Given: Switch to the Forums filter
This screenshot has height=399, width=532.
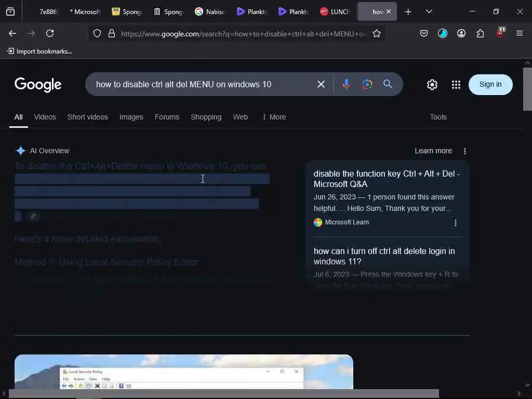Looking at the screenshot, I should [x=167, y=117].
